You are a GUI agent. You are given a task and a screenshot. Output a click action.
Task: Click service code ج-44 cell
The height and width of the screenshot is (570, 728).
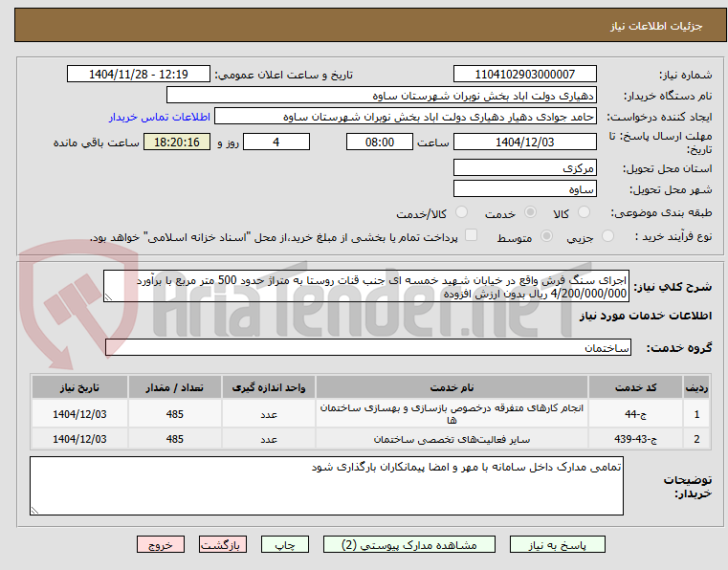pos(635,414)
